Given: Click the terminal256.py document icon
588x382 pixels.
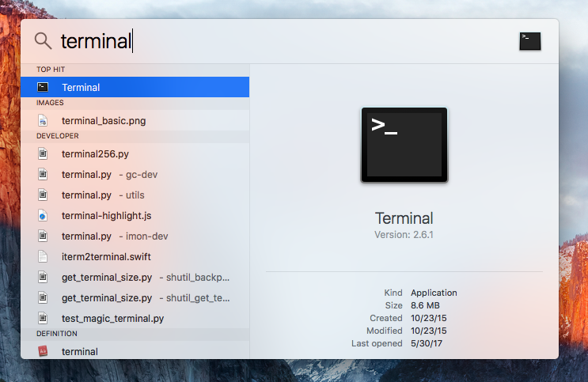Looking at the screenshot, I should point(43,153).
